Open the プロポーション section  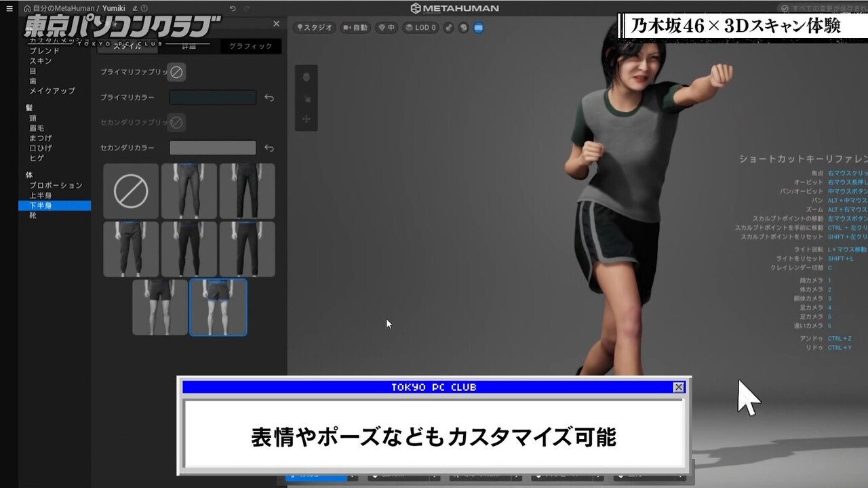56,185
